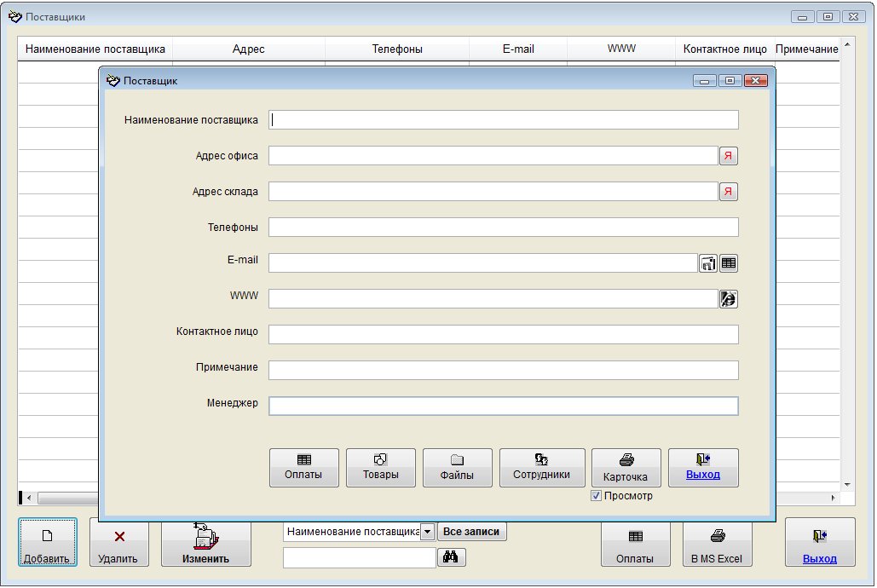Click the Контактное лицо input field
The image size is (877, 588).
pyautogui.click(x=504, y=335)
